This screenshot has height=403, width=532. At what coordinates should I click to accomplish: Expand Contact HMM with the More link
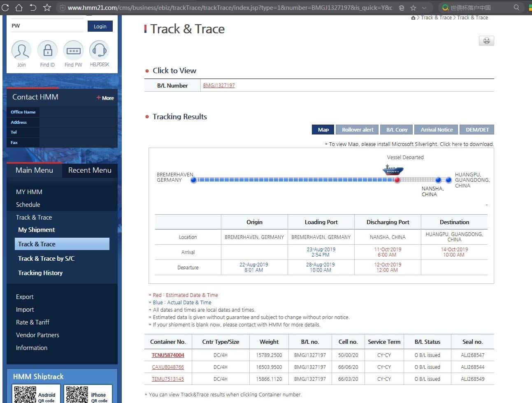(105, 98)
